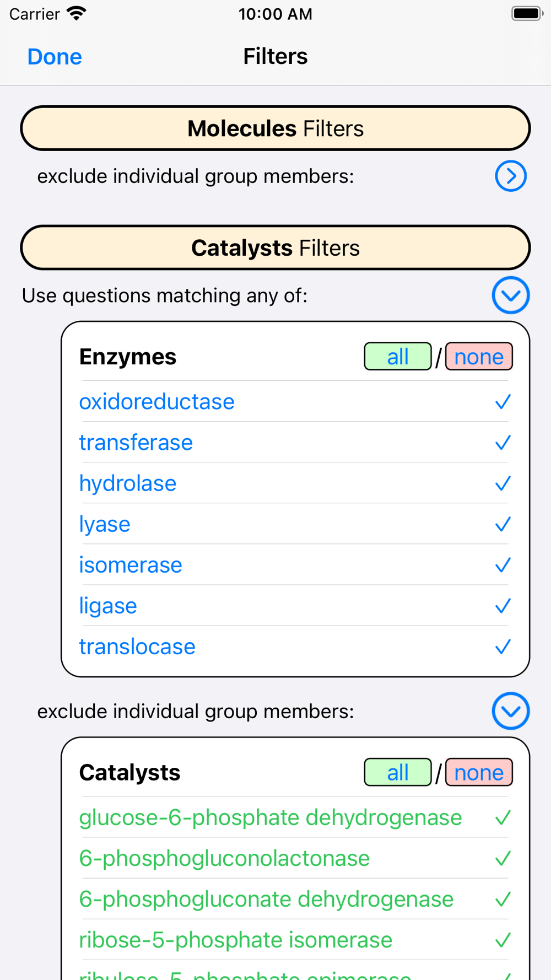Image resolution: width=551 pixels, height=980 pixels.
Task: Exclude glucose-6-phosphate dehydrogenase catalyst
Action: click(295, 817)
